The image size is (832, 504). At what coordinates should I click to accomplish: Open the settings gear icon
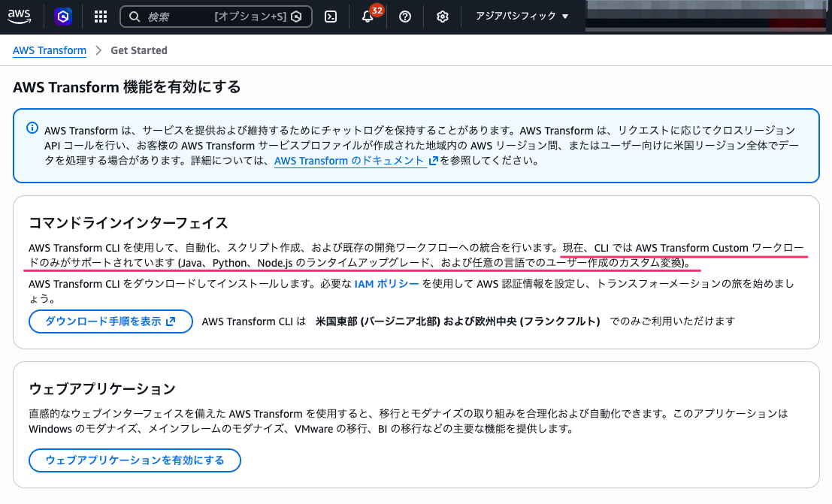(x=442, y=16)
